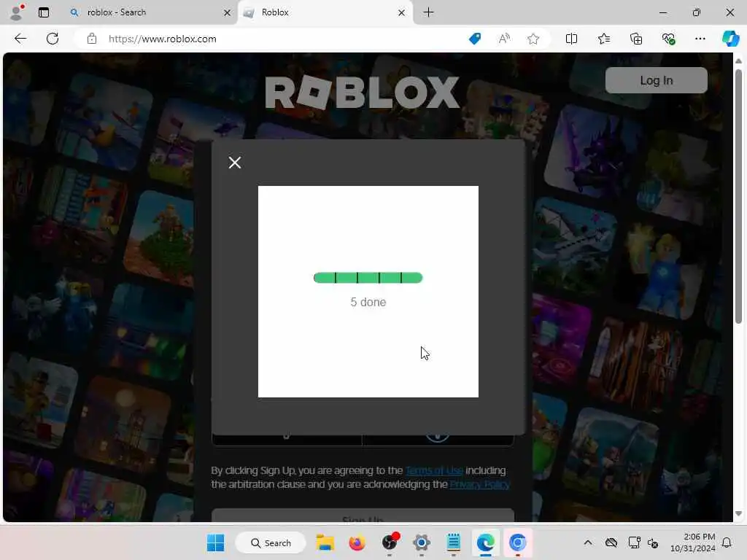Open split screen view
The image size is (747, 560).
(x=571, y=39)
